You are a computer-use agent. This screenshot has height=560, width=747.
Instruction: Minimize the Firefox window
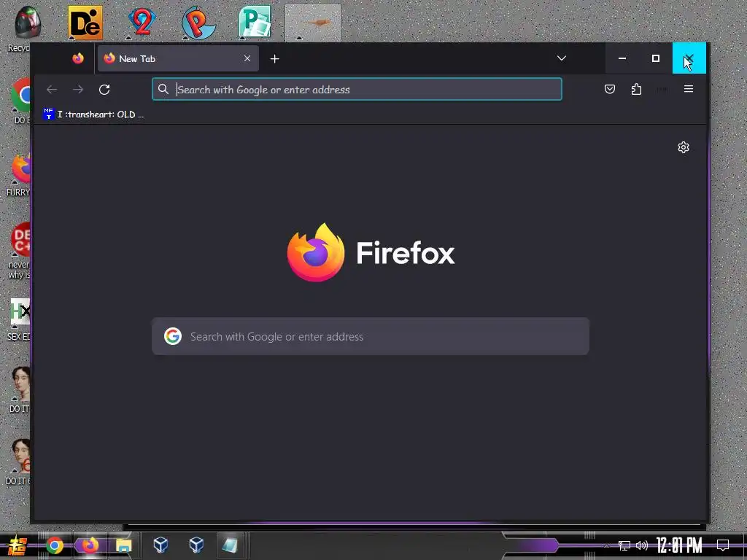click(622, 58)
